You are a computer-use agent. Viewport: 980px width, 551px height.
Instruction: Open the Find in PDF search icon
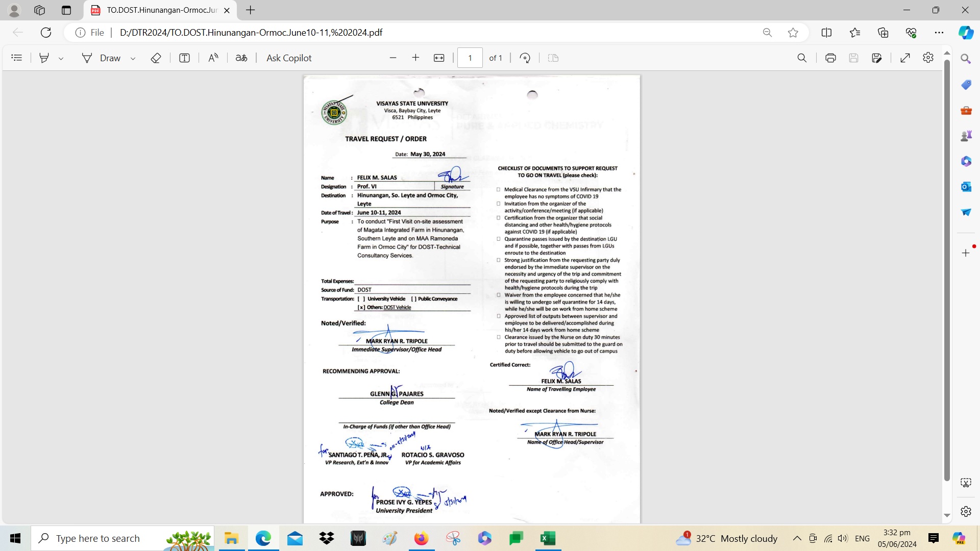point(802,58)
